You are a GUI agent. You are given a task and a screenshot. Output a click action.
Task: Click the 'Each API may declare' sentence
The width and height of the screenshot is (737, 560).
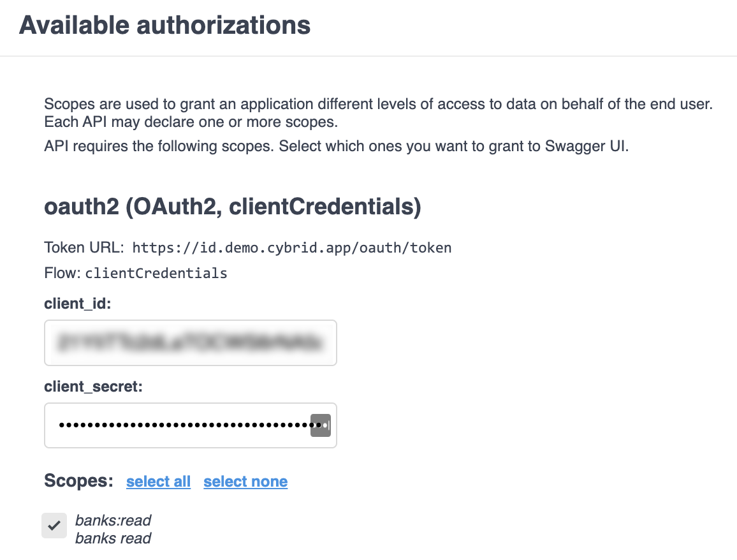pyautogui.click(x=190, y=121)
